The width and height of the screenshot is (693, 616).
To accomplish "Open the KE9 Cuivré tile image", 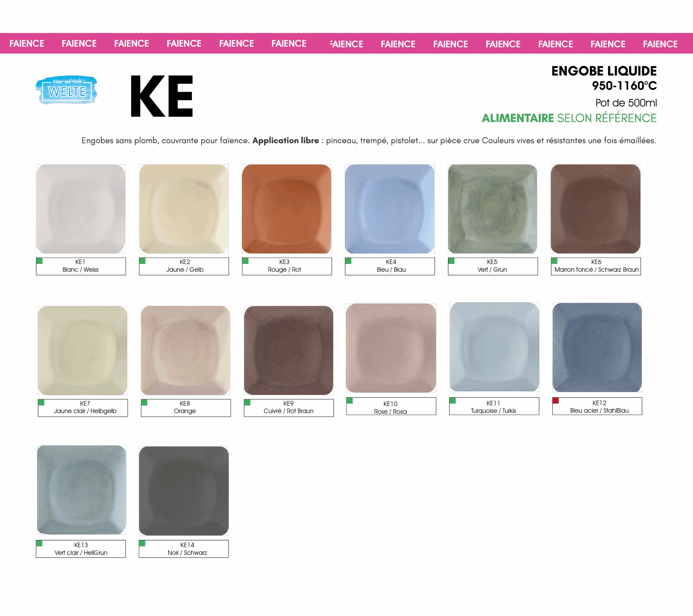I will pyautogui.click(x=289, y=350).
